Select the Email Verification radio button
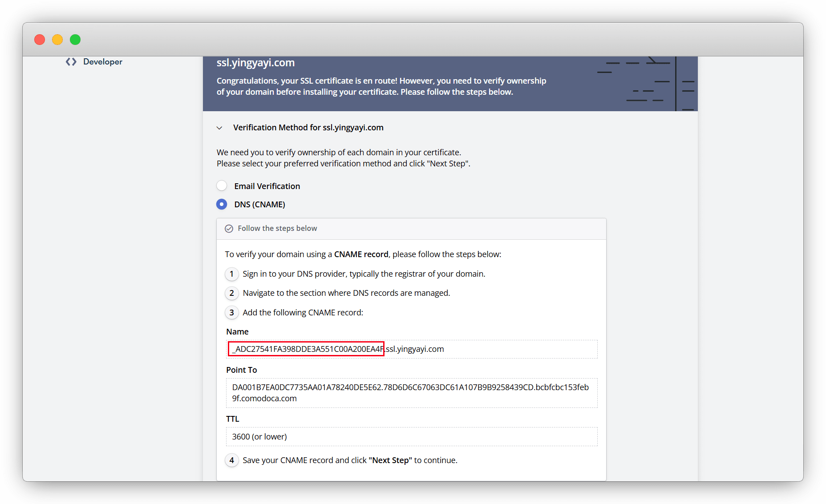This screenshot has width=826, height=504. pos(222,186)
